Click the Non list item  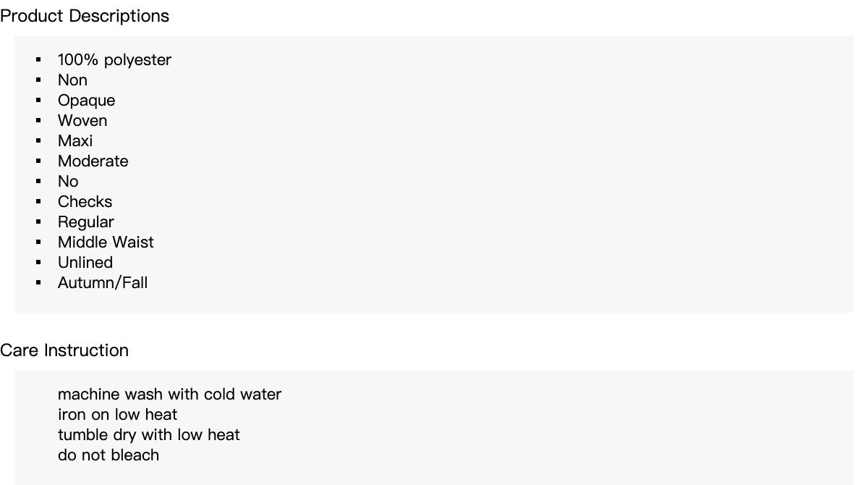72,80
